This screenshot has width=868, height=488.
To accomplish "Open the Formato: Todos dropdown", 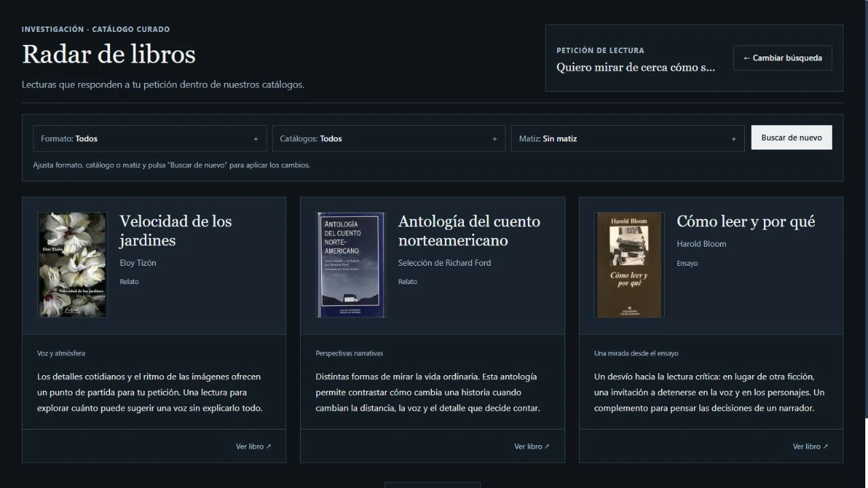I will click(150, 139).
